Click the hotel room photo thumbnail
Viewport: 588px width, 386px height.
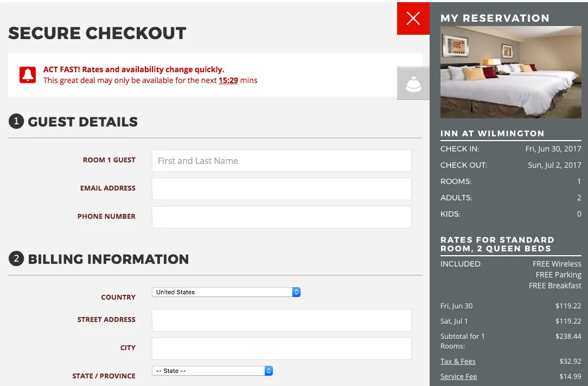511,72
